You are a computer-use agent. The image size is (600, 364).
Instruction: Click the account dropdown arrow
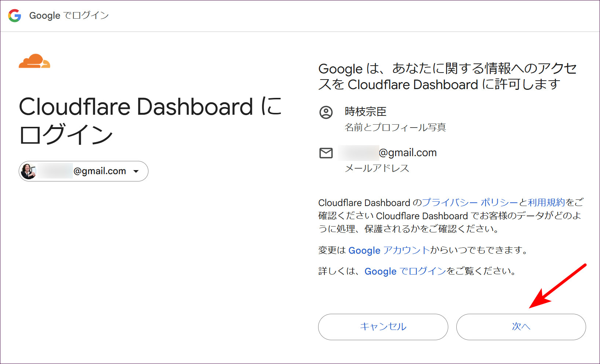point(136,171)
